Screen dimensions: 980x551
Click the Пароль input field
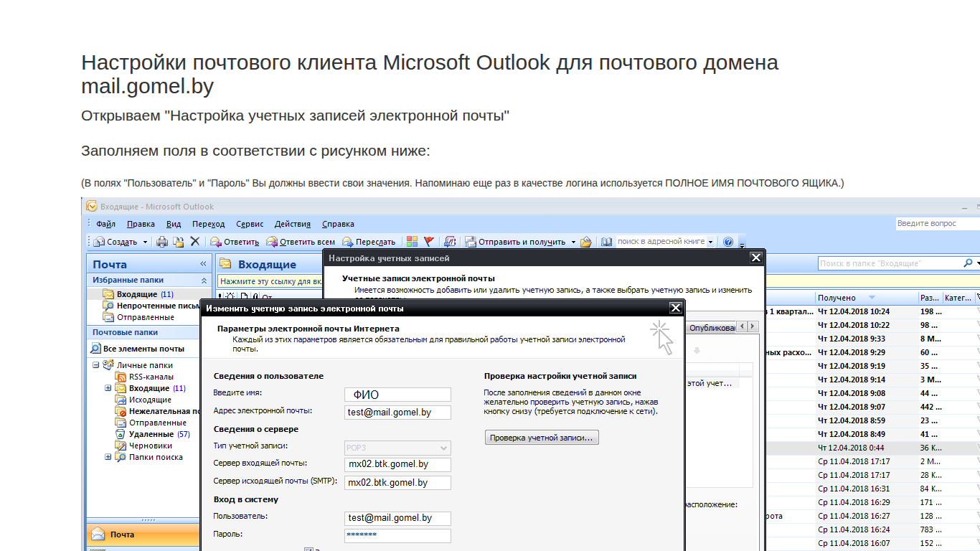tap(397, 535)
